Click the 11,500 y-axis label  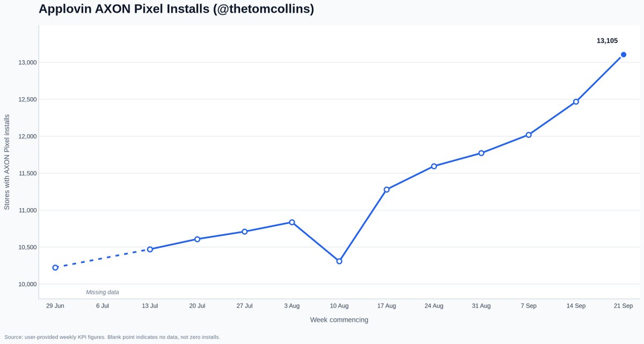tap(26, 173)
